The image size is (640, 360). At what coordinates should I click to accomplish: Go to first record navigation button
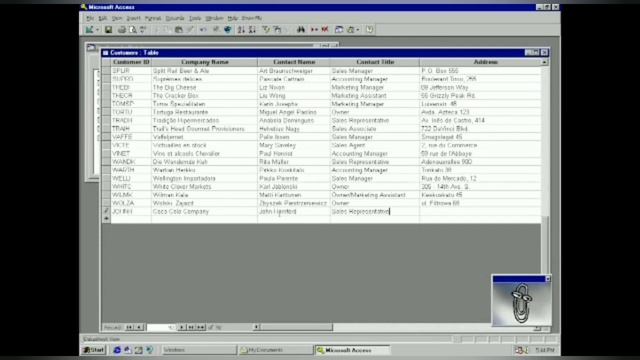pos(129,327)
